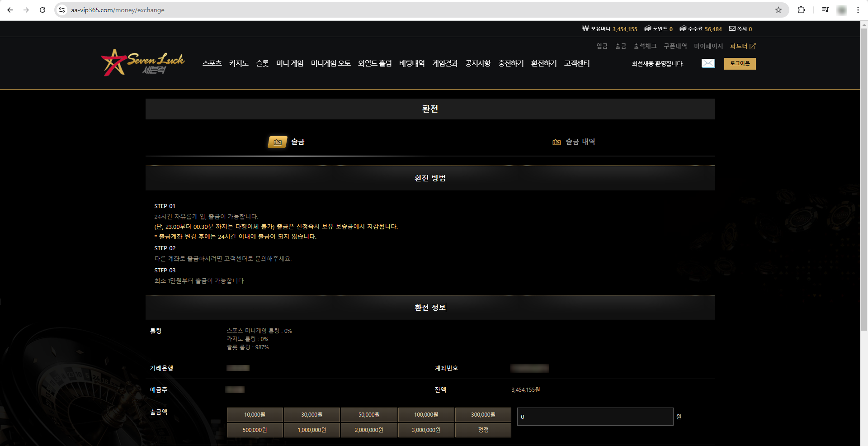The width and height of the screenshot is (868, 446).
Task: Click the 3,454,155원 balance value
Action: click(x=526, y=390)
